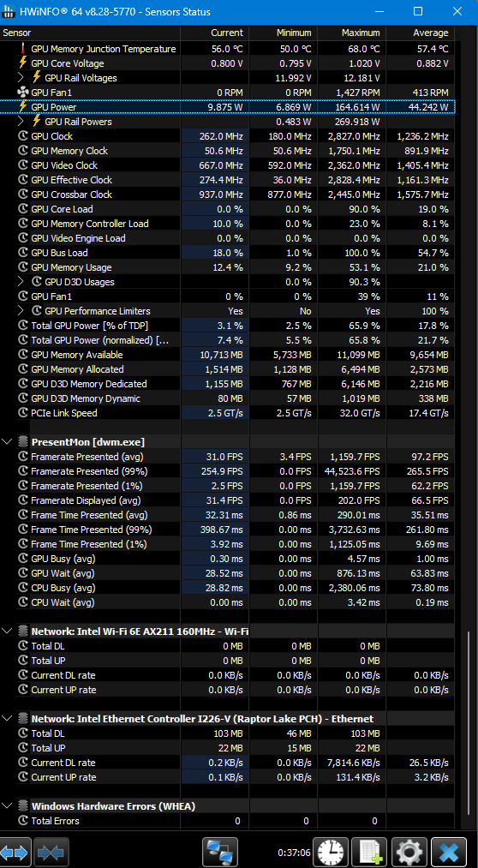Click the Average column header
This screenshot has height=868, width=478.
420,33
